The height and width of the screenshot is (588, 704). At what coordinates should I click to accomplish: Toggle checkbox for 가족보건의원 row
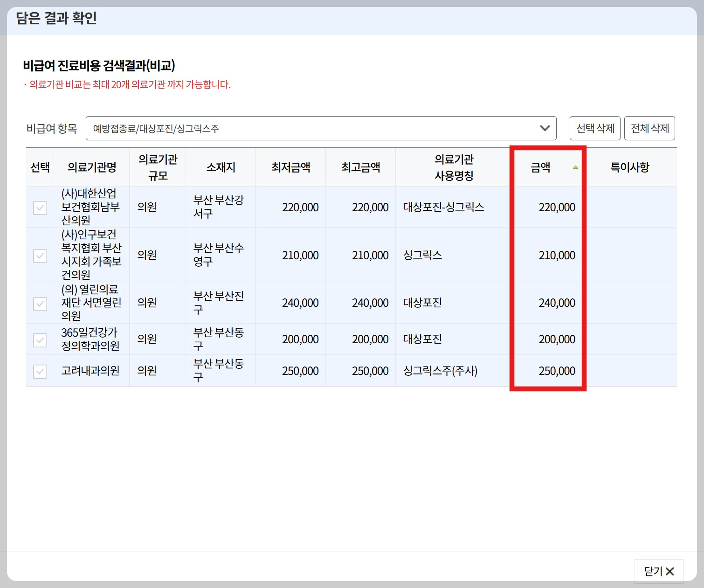[40, 255]
